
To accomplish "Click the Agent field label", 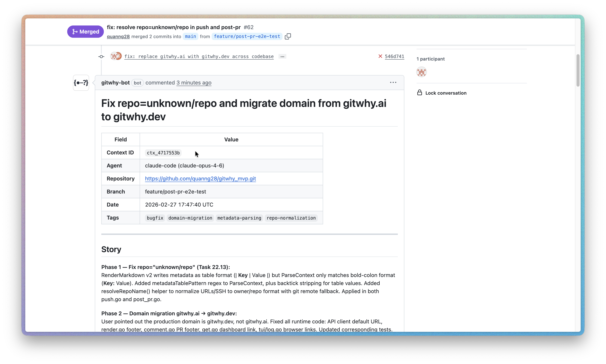I will click(x=114, y=166).
